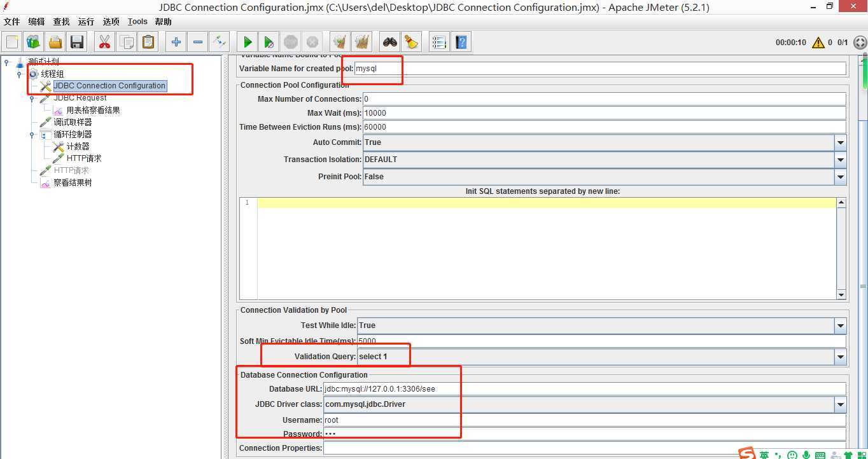Open the 帮助 menu
Image resolution: width=868 pixels, height=459 pixels.
click(164, 22)
